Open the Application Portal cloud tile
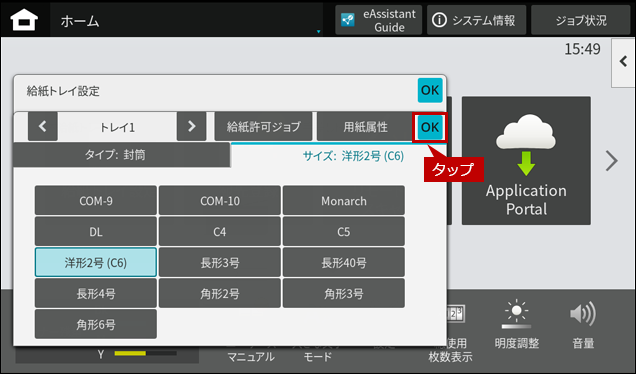The image size is (636, 374). 526,161
